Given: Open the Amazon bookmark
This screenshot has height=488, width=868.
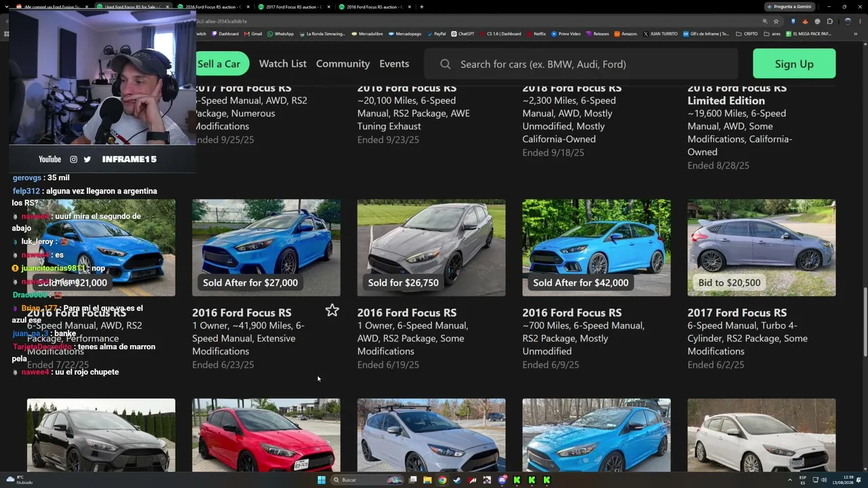Looking at the screenshot, I should point(627,34).
